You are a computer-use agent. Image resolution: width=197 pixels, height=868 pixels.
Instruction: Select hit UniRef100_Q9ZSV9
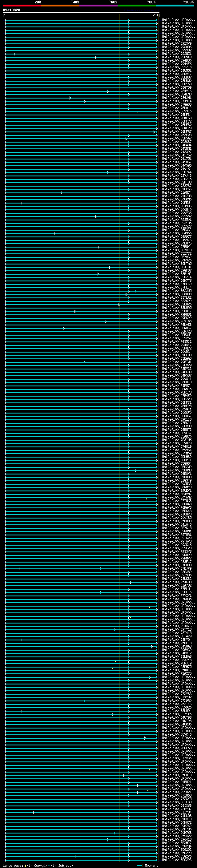[x=177, y=43]
